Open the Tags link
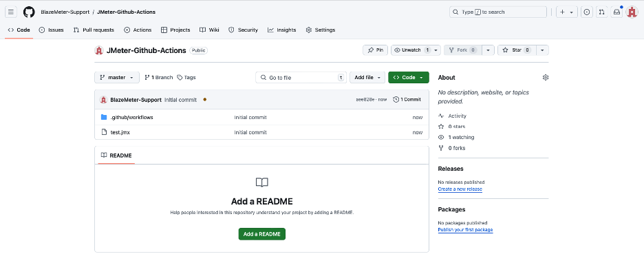 coord(186,77)
